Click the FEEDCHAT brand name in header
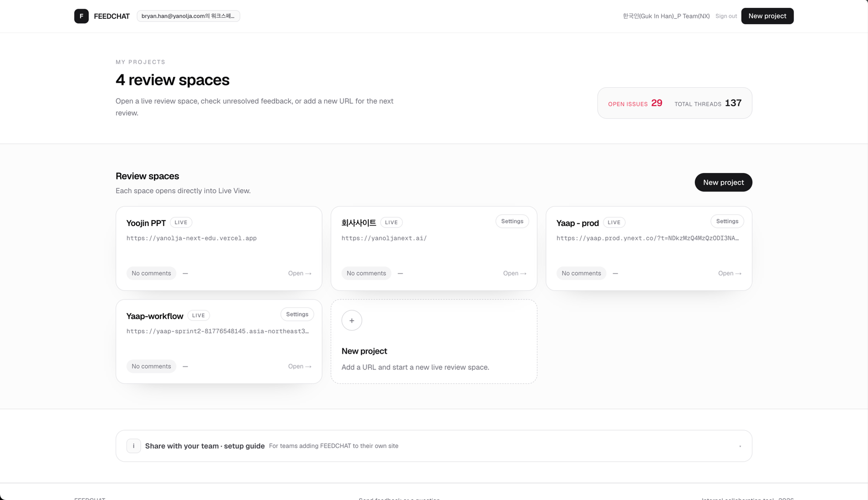The height and width of the screenshot is (500, 868). pyautogui.click(x=111, y=16)
